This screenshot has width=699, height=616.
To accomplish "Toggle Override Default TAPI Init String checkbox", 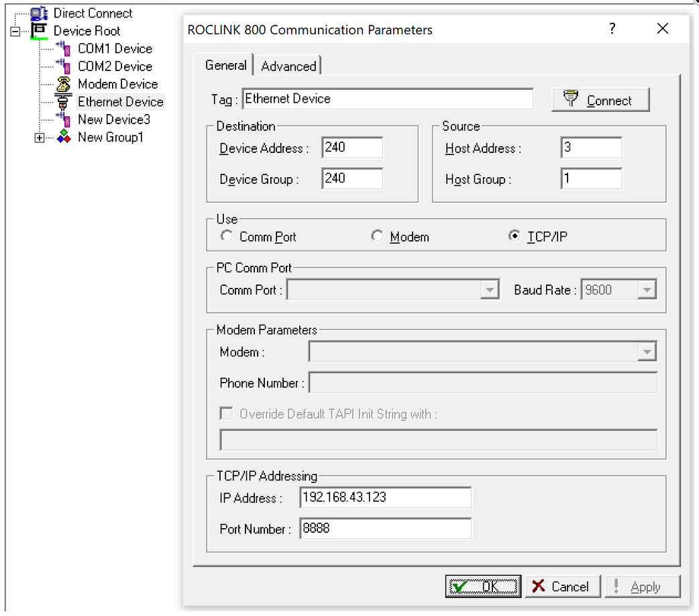I will (x=227, y=413).
